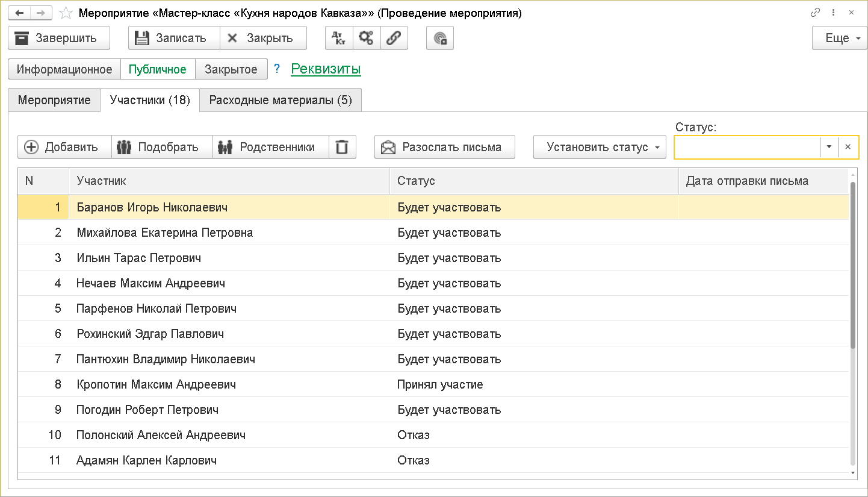Copy link using the top-right link icon
Screen dimensions: 868x497
click(816, 13)
